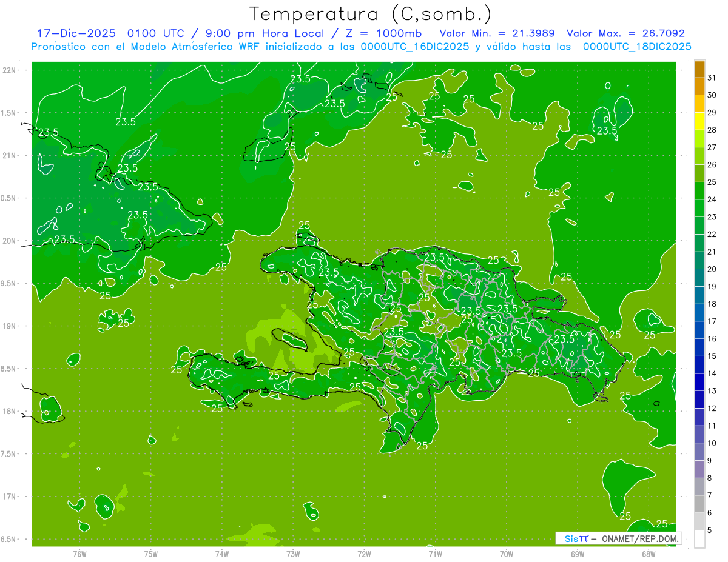Click the color scale value "10"

click(712, 443)
